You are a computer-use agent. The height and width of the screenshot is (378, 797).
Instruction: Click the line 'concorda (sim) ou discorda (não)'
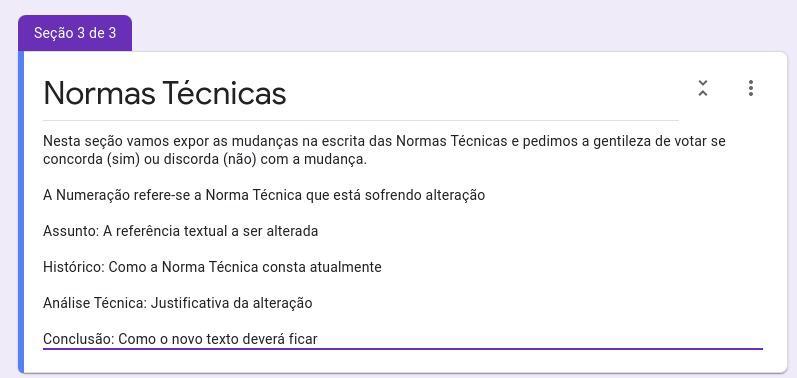(205, 159)
